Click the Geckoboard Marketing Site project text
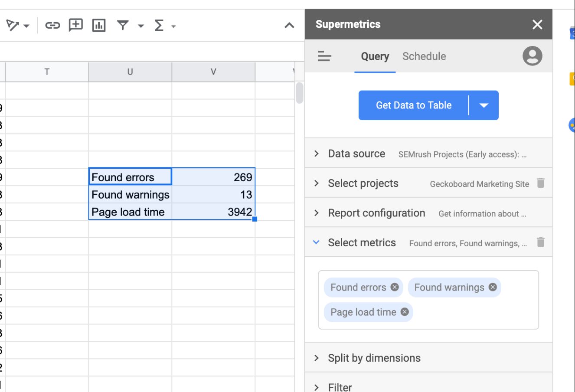575x392 pixels. pyautogui.click(x=479, y=184)
